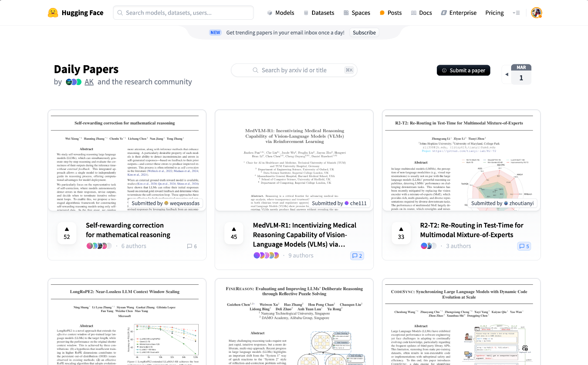Open the user profile avatar menu
The height and width of the screenshot is (365, 588).
click(536, 13)
